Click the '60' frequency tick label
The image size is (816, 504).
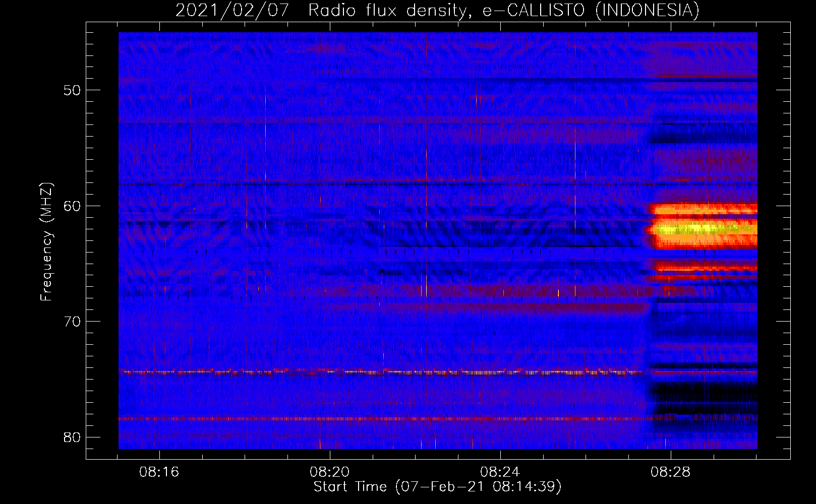tap(73, 206)
